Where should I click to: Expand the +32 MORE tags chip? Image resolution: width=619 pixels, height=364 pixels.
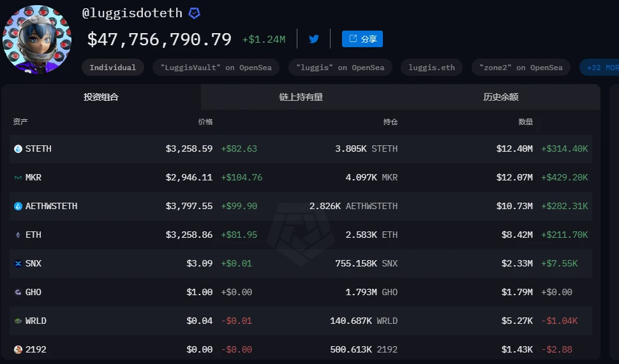pyautogui.click(x=600, y=68)
